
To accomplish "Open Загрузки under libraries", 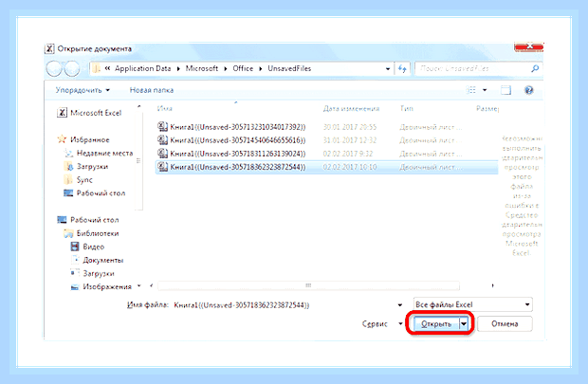I will (93, 273).
